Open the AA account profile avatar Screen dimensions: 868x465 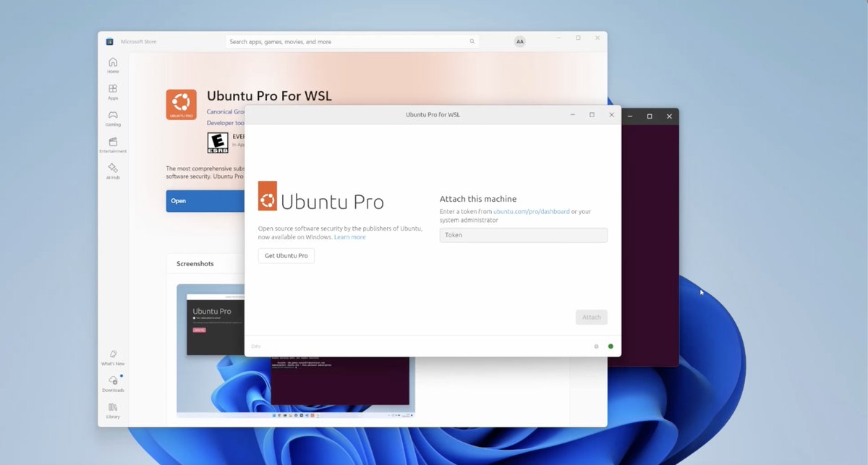coord(519,41)
